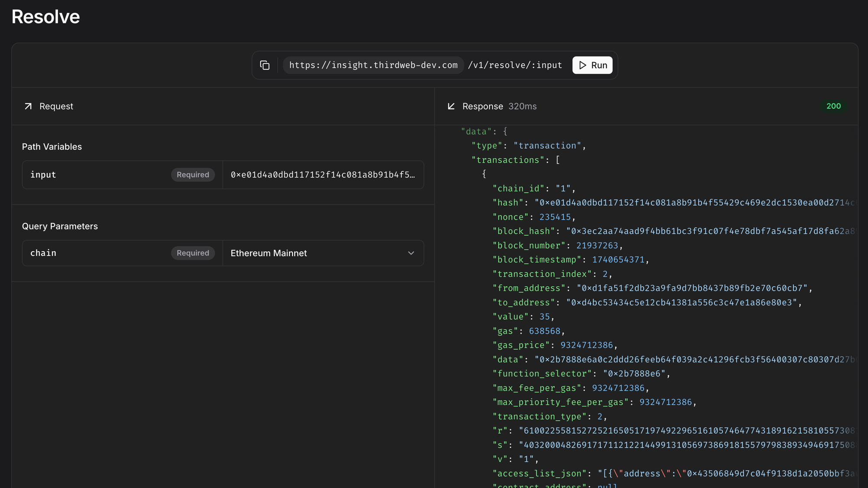Click the function_selector value 0x2b7888e6
Viewport: 868px width, 488px height.
(x=634, y=373)
